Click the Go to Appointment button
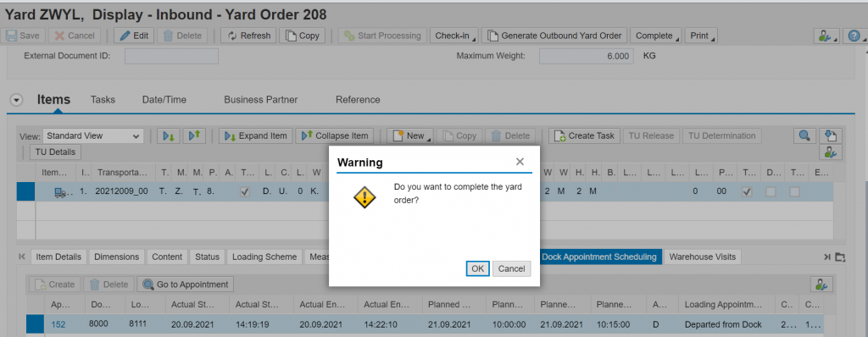The height and width of the screenshot is (337, 868). click(186, 285)
